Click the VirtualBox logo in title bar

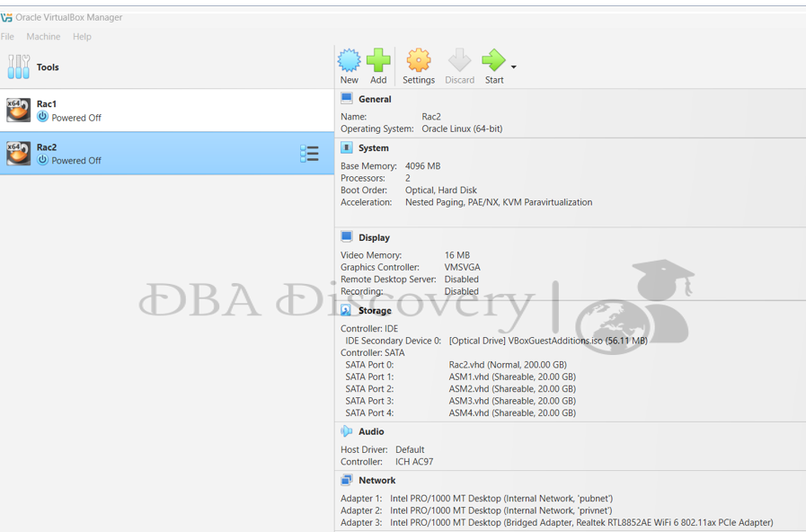[x=6, y=17]
